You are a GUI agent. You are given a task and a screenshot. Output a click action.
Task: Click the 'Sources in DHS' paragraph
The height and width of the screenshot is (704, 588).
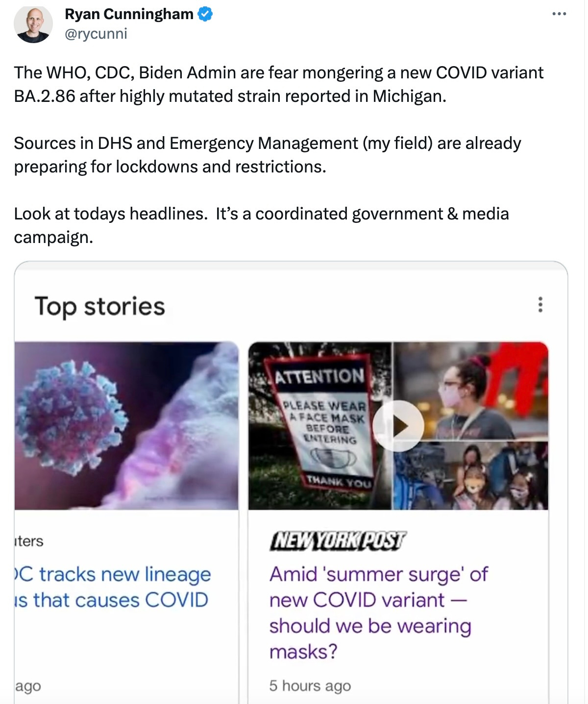[268, 155]
